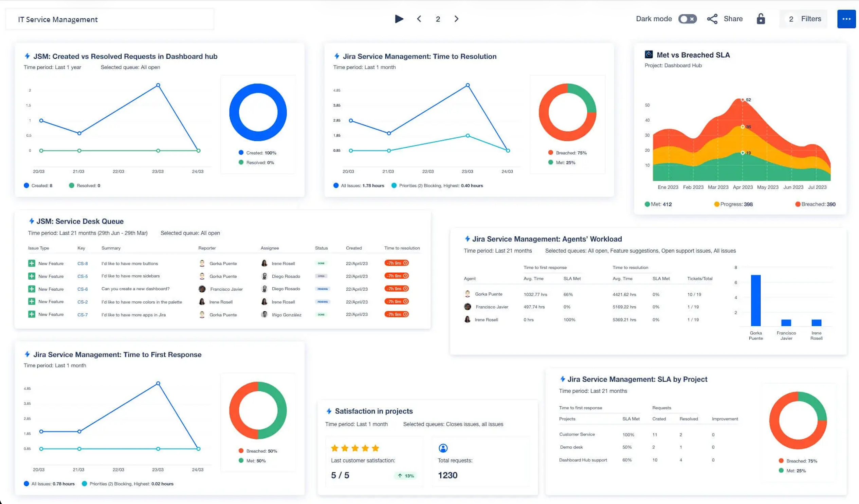Click the previous page chevron

tap(419, 19)
